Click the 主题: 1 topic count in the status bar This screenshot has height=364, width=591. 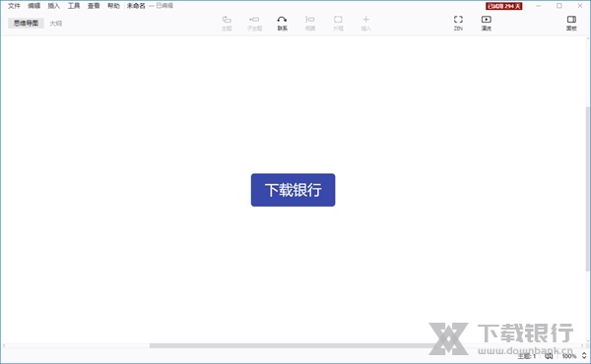[x=527, y=356]
